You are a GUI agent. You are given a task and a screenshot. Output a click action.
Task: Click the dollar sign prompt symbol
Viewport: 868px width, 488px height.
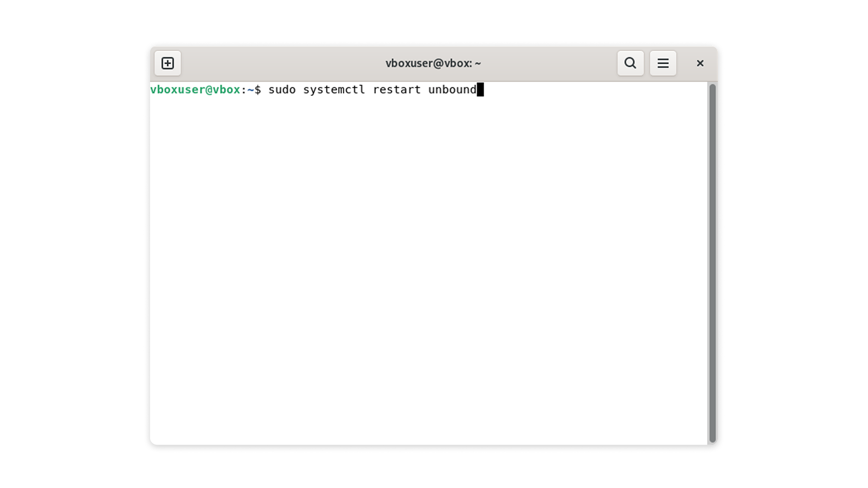click(258, 89)
